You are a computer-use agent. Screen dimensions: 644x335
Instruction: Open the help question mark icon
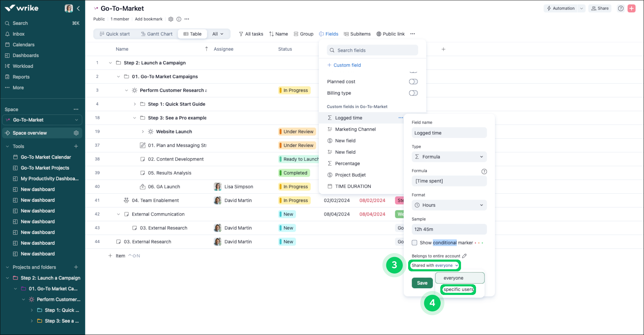[621, 9]
